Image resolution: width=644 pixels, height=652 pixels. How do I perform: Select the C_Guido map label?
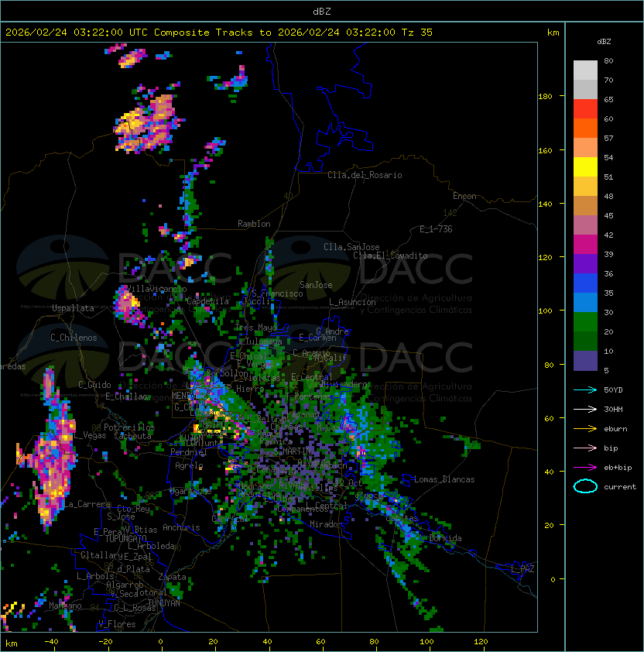(94, 385)
